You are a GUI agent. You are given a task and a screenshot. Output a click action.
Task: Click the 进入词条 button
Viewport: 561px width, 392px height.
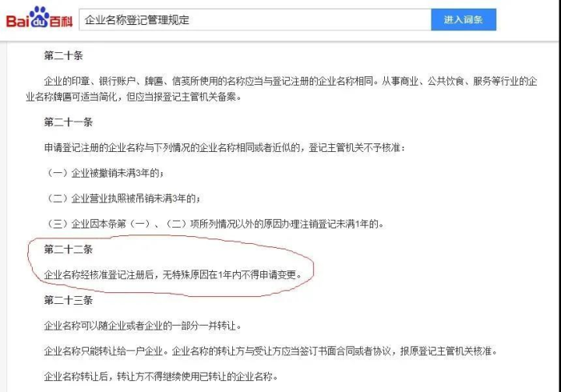[x=464, y=19]
